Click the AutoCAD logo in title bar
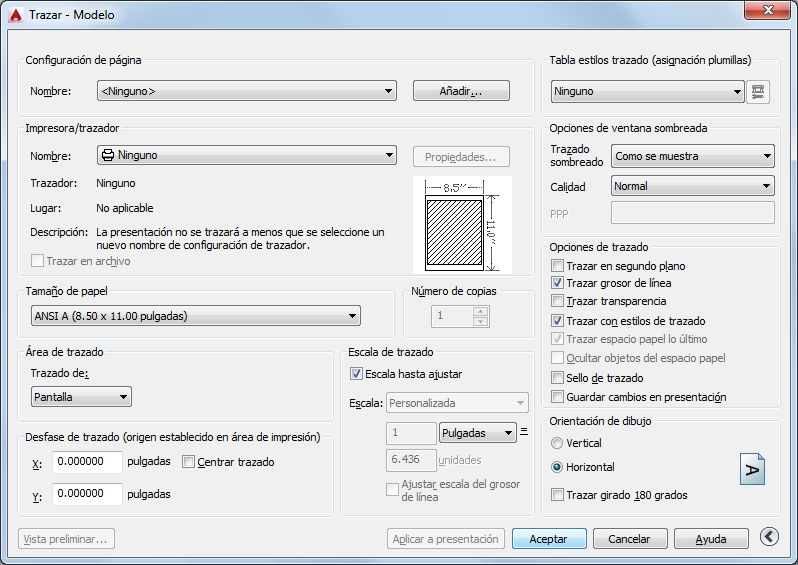The image size is (798, 565). pos(16,15)
